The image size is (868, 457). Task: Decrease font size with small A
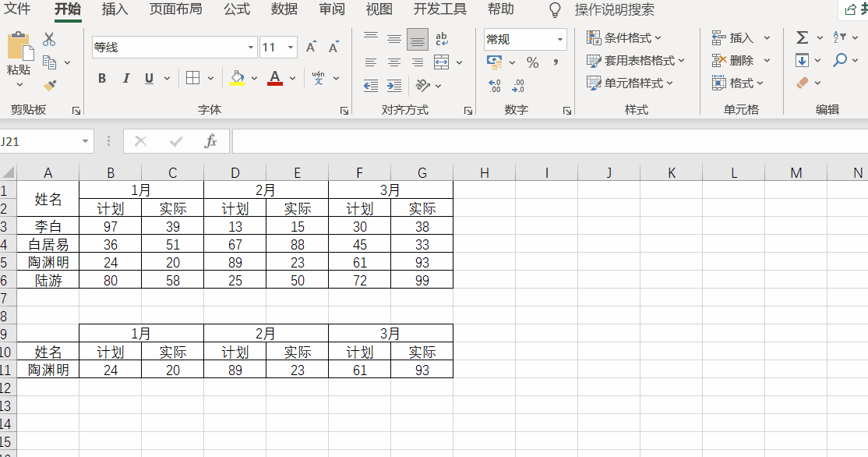(333, 47)
